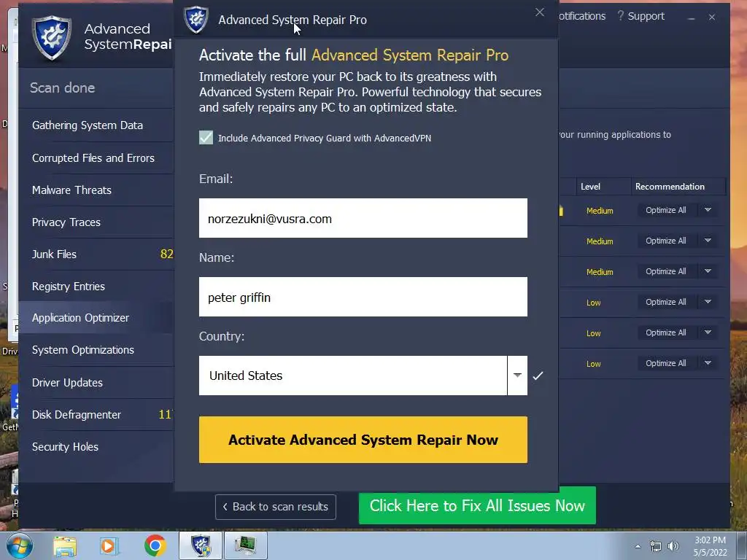Open the Junk Files section

pos(96,254)
